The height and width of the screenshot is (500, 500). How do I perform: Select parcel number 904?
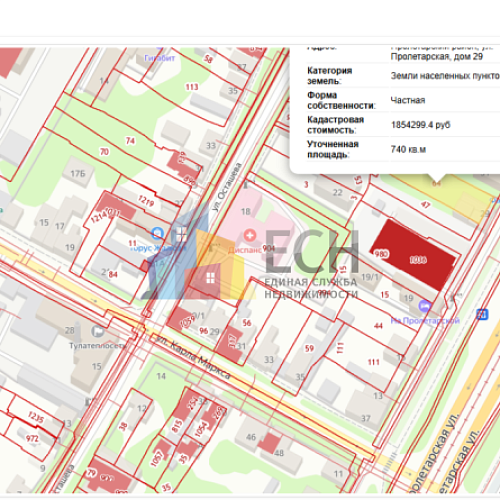pyautogui.click(x=268, y=248)
